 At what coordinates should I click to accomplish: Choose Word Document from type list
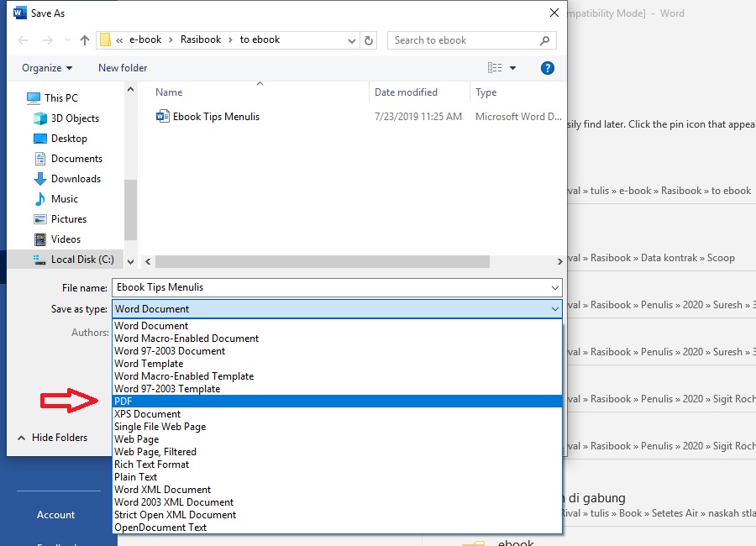click(x=338, y=326)
